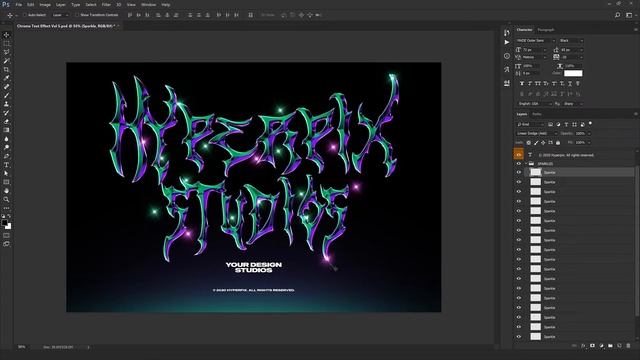
Task: Create new group with folder icon
Action: (610, 346)
